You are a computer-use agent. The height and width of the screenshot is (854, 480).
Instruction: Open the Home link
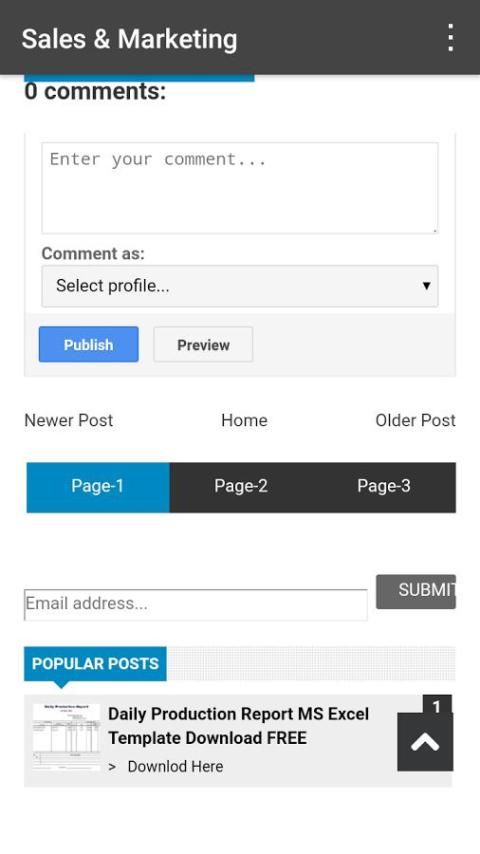(x=244, y=420)
